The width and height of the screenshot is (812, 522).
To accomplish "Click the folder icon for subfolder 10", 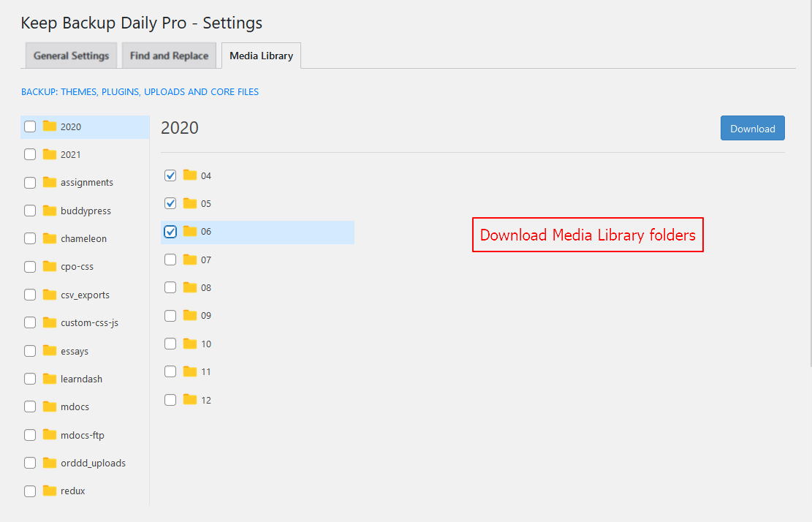I will [190, 344].
